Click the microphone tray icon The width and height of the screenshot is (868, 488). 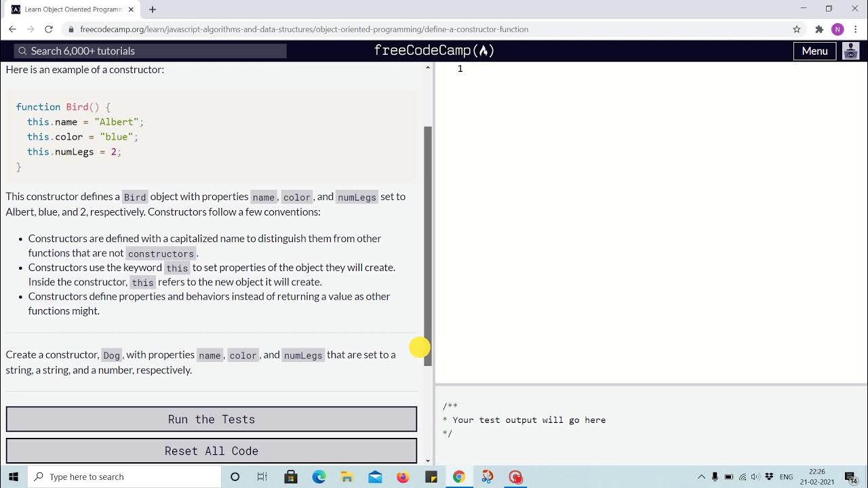click(x=715, y=476)
